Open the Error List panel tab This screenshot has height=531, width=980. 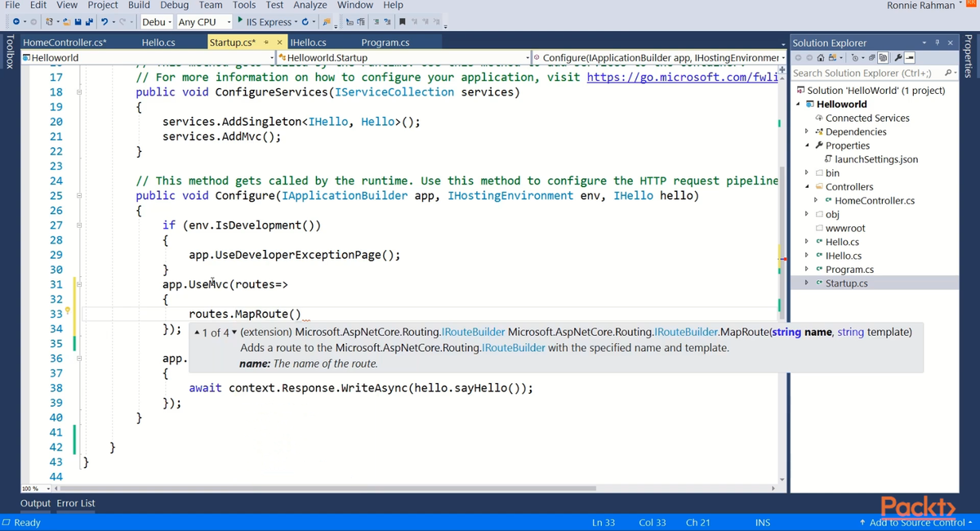[x=76, y=503]
